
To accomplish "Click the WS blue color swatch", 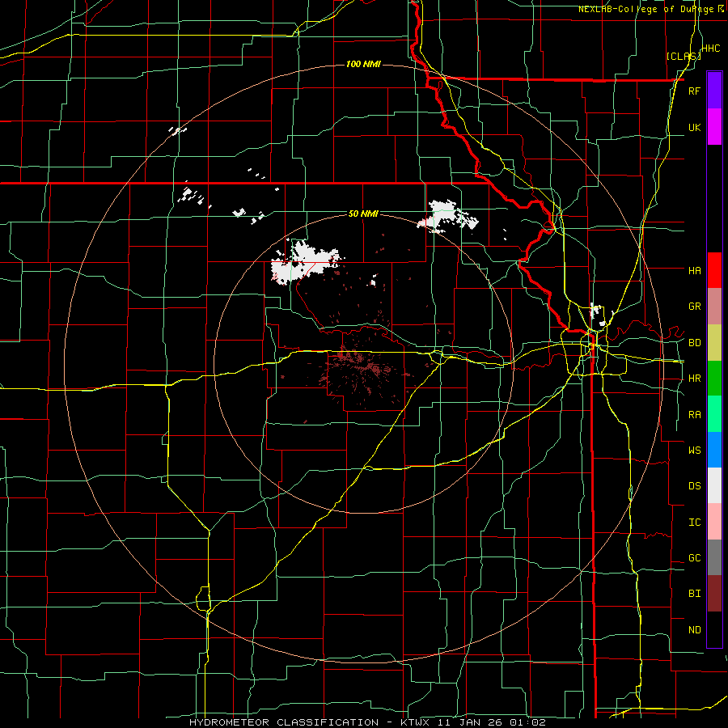I will [x=714, y=450].
